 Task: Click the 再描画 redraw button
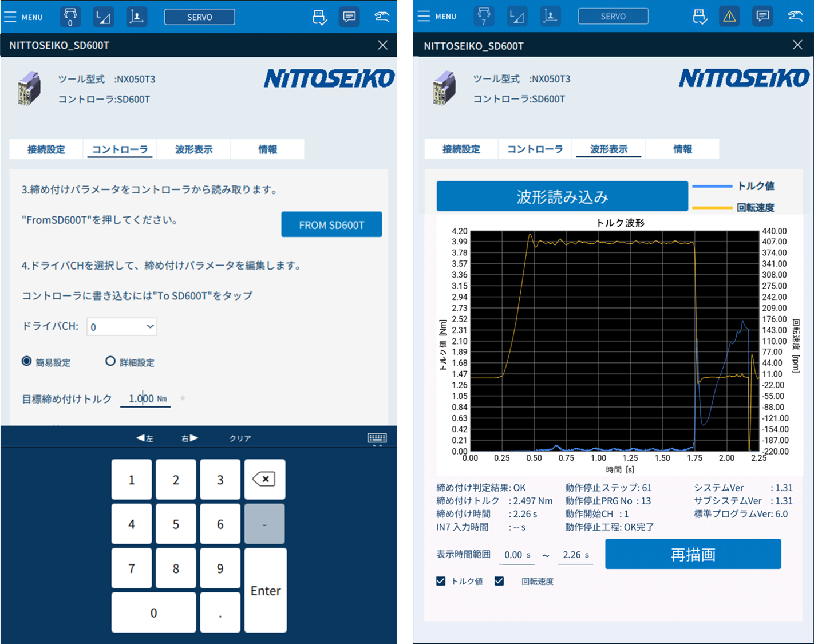pyautogui.click(x=693, y=554)
